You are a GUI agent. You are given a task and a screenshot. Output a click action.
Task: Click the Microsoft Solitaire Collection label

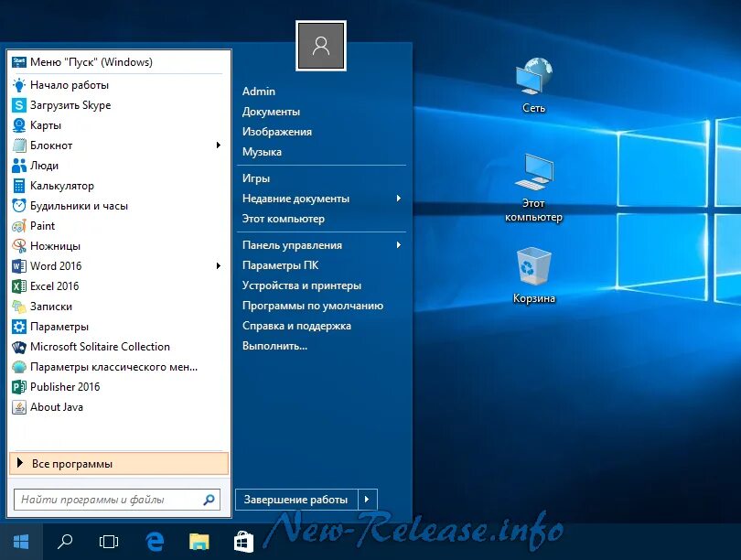tap(101, 347)
